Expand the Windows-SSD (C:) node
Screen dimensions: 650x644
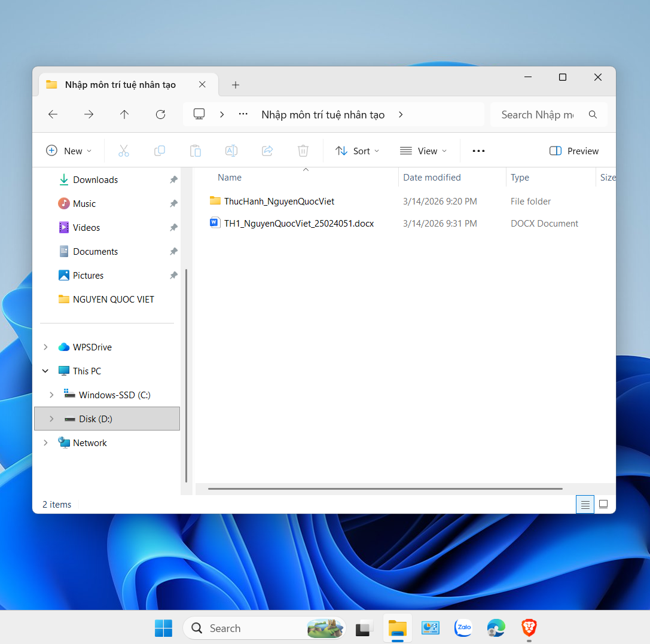tap(51, 395)
